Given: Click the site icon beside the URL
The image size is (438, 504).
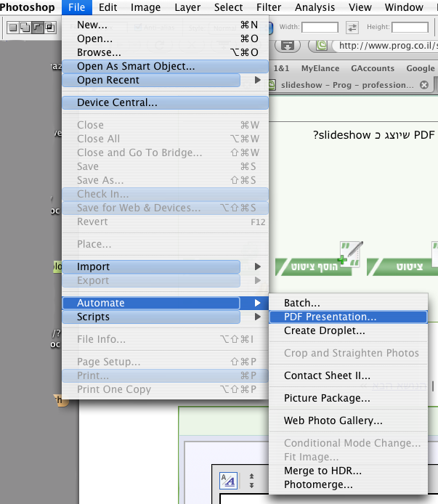Looking at the screenshot, I should pos(321,46).
